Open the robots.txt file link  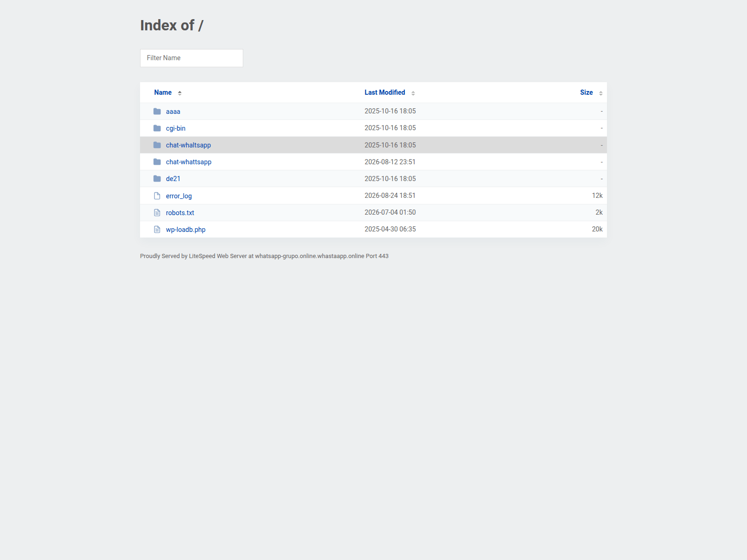[180, 213]
